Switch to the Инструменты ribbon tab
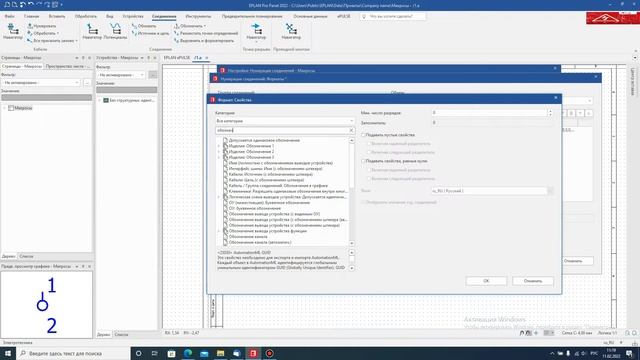The width and height of the screenshot is (640, 360). point(198,16)
